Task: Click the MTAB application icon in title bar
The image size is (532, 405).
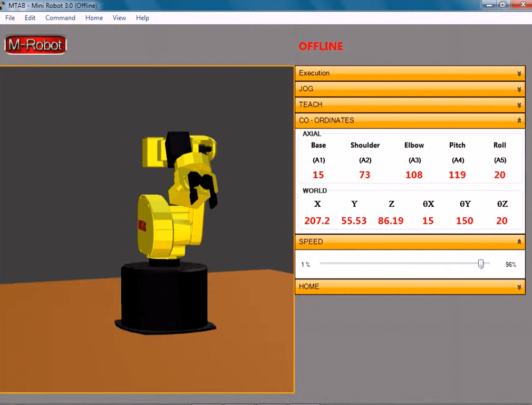Action: 3,5
